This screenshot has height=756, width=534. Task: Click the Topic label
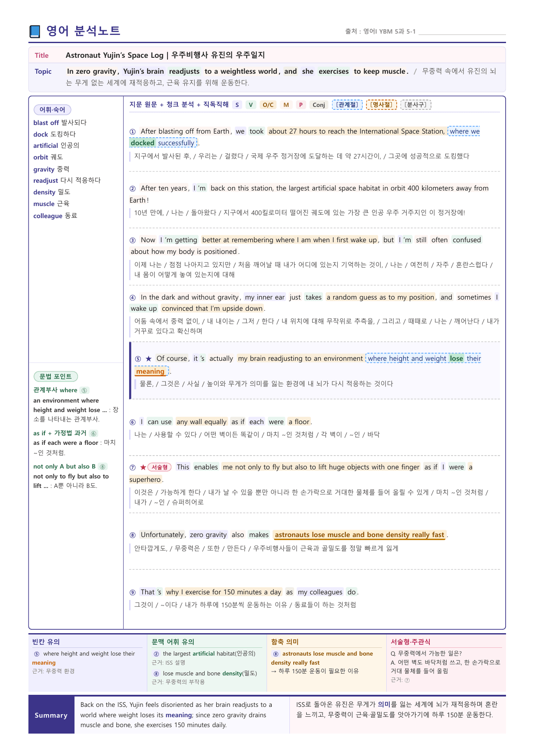[43, 72]
